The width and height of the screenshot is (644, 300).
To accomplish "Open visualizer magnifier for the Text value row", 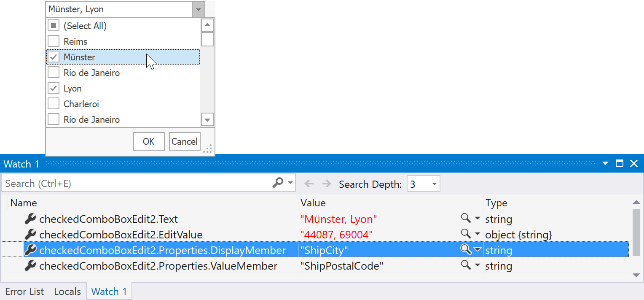I will 465,219.
